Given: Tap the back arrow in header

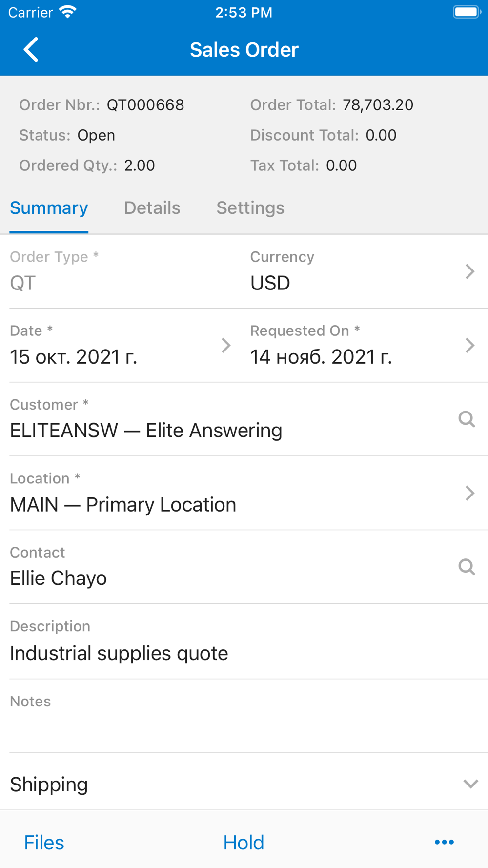Looking at the screenshot, I should click(x=31, y=49).
